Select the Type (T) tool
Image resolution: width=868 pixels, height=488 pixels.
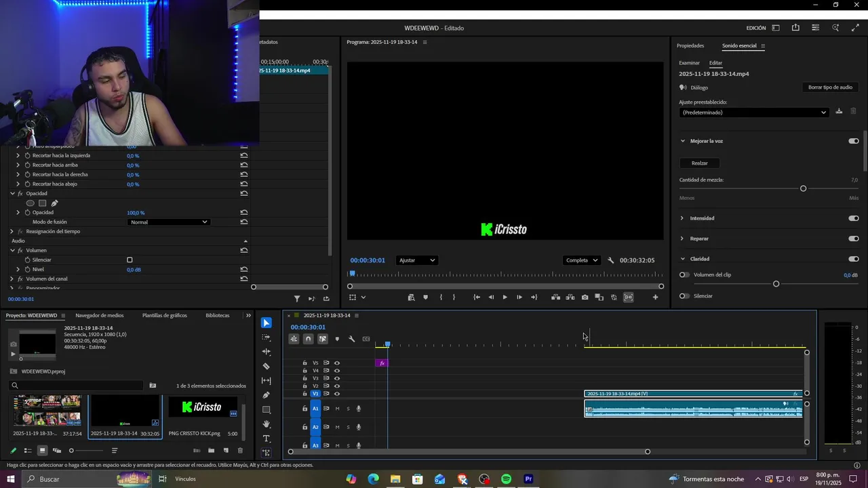click(267, 439)
